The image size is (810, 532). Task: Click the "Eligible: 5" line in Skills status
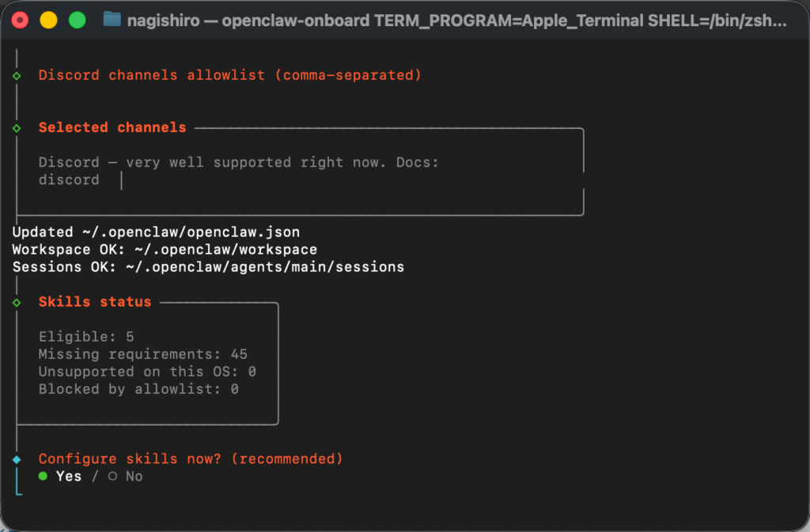coord(88,336)
